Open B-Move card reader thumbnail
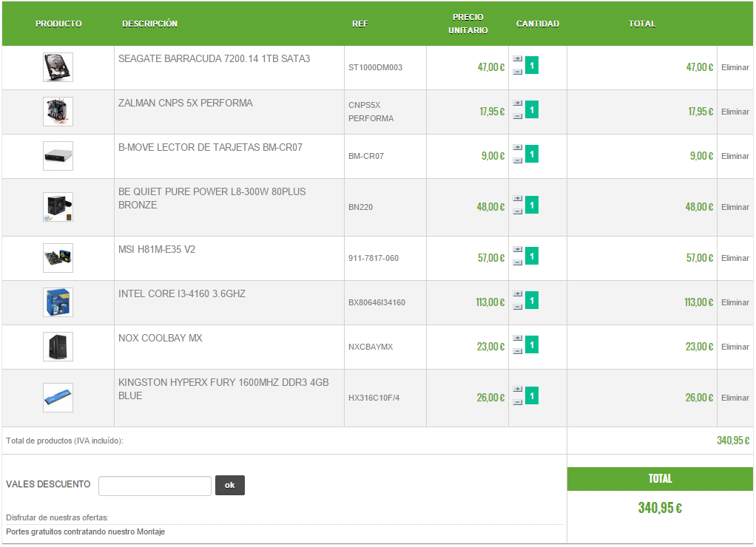Viewport: 756px width, 547px height. 58,156
